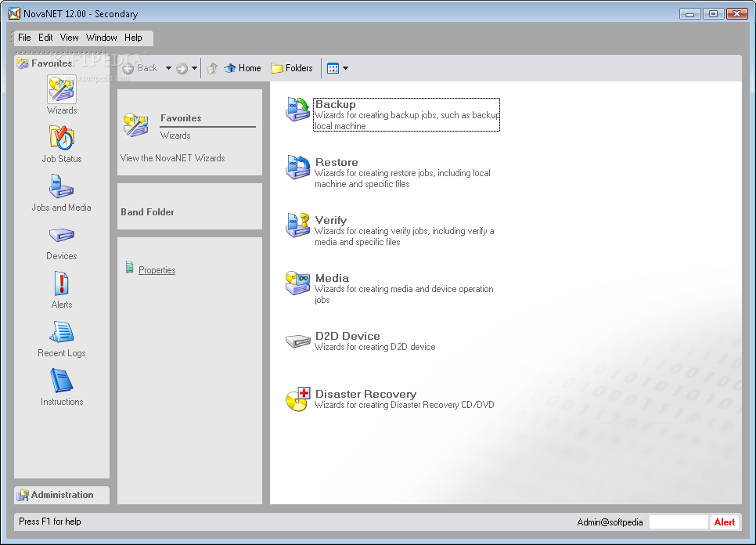Open Job Status in the sidebar
Viewport: 756px width, 545px height.
pos(62,138)
